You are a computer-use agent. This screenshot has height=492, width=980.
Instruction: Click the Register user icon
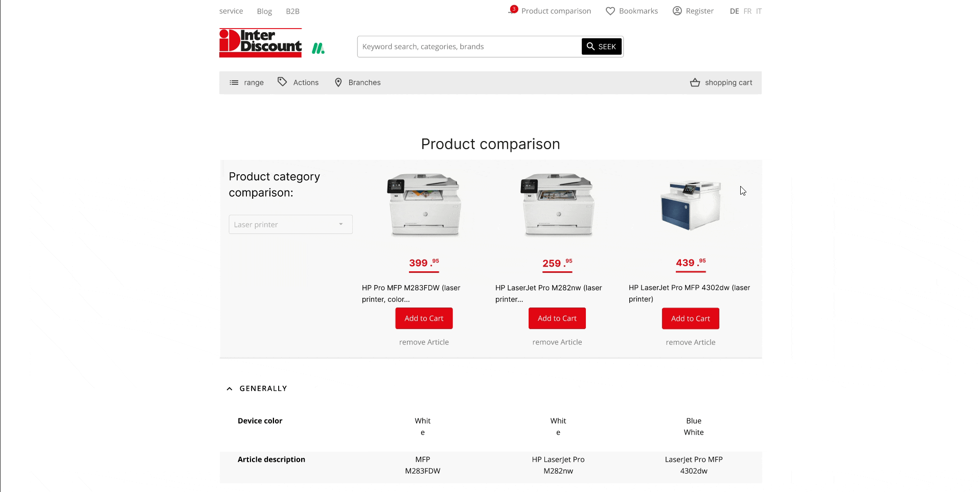tap(677, 11)
